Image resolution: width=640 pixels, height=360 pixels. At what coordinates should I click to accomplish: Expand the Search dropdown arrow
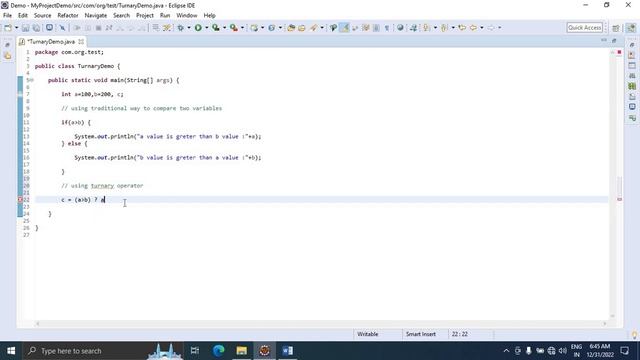pos(322,28)
